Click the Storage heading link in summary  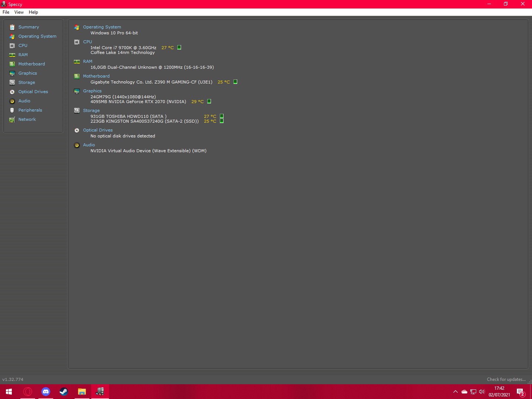tap(91, 110)
